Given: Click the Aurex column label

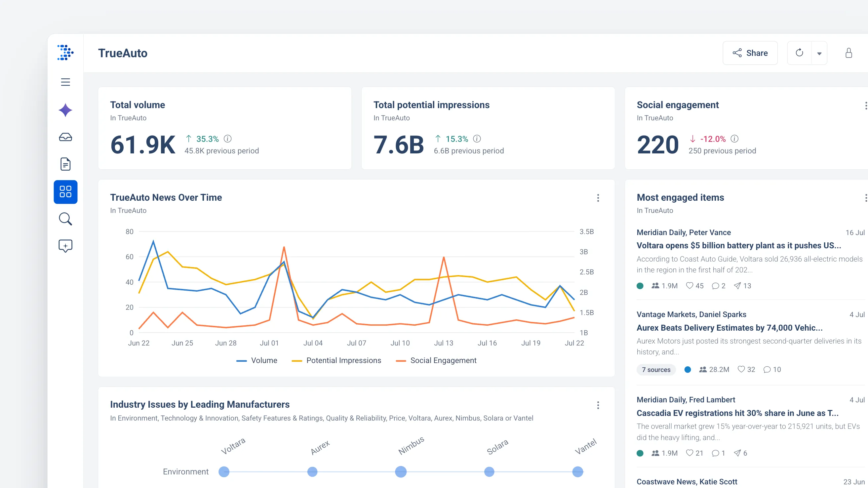Looking at the screenshot, I should (320, 447).
